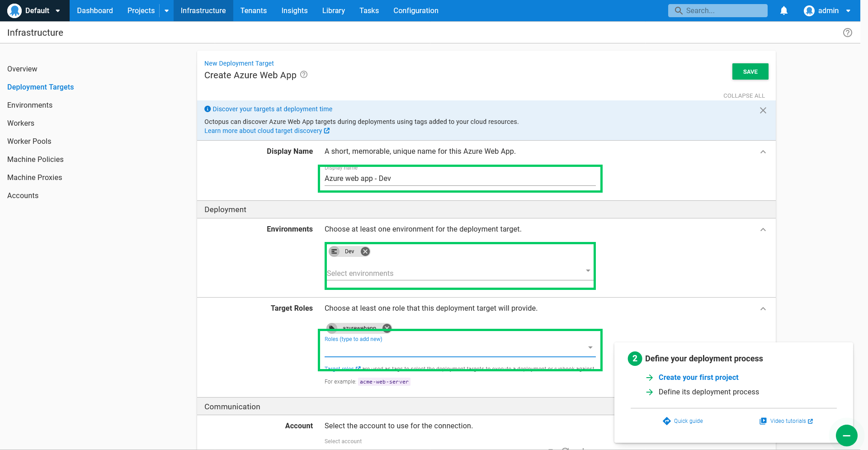Go to the Tenants tab
The image size is (868, 450).
tap(253, 10)
